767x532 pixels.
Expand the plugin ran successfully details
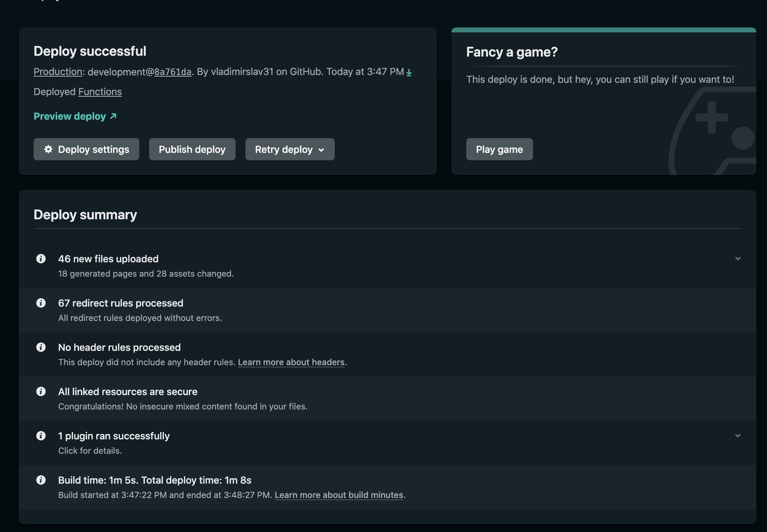[737, 436]
